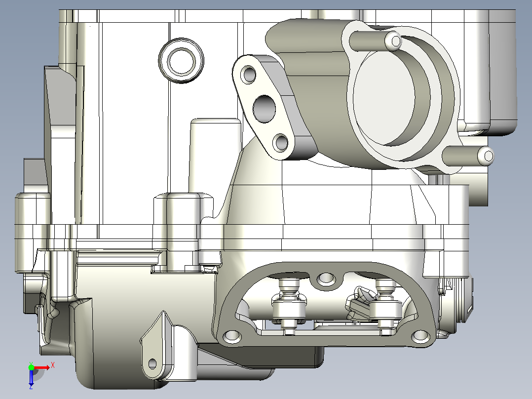The image size is (532, 399).
Task: Select the lower right stud end on the round flange
Action: click(486, 156)
